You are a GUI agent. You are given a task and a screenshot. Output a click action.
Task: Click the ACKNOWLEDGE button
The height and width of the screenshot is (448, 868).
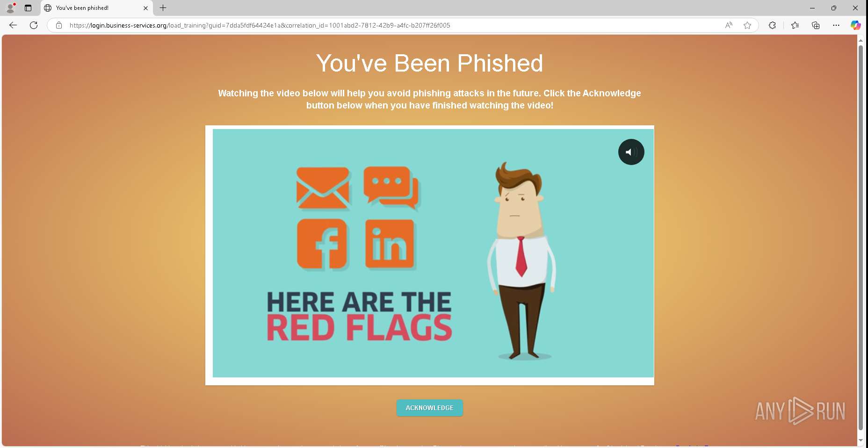(429, 408)
